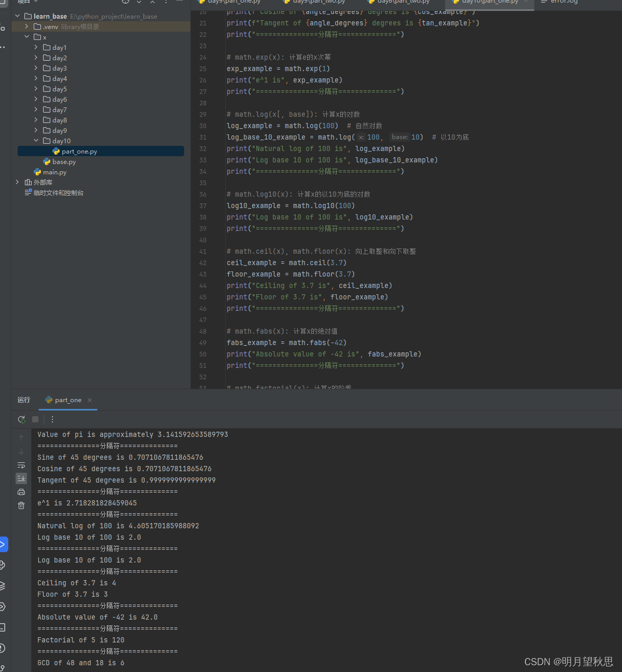Image resolution: width=622 pixels, height=672 pixels.
Task: Click the 临时文件和控制台 scratches icon
Action: (28, 193)
